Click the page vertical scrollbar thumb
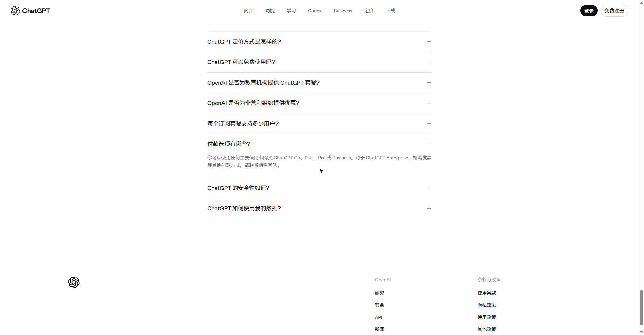The image size is (644, 335). 641,308
